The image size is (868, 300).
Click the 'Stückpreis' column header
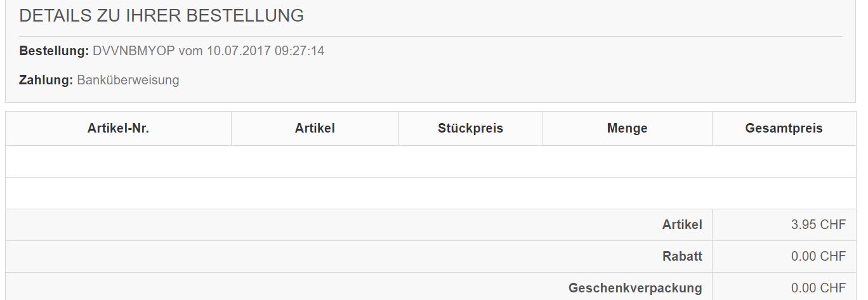(470, 128)
